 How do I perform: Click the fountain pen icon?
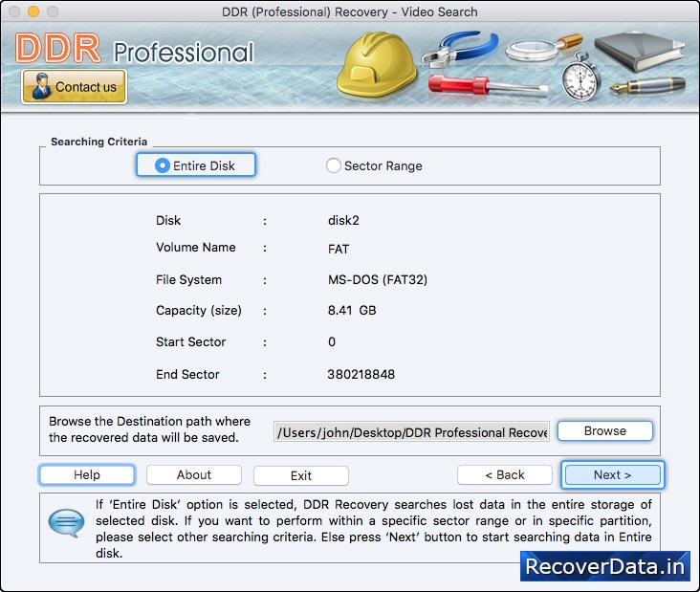(647, 85)
